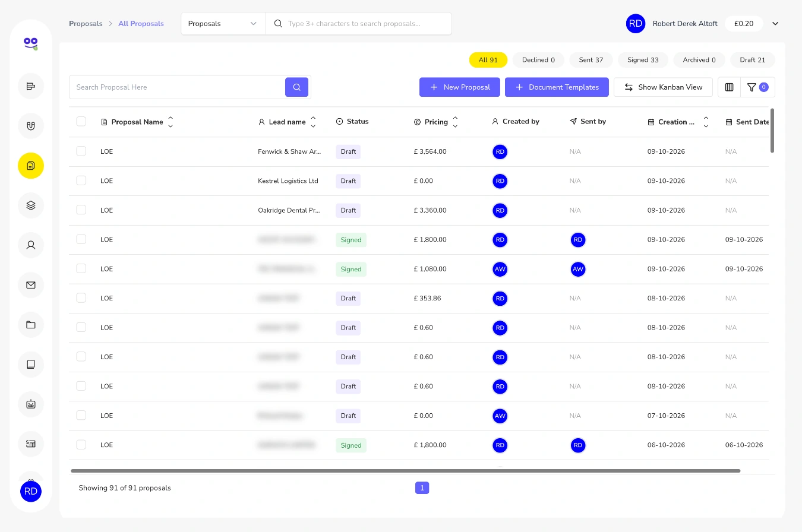Click the app logo in the sidebar
The image size is (802, 532).
tap(31, 43)
